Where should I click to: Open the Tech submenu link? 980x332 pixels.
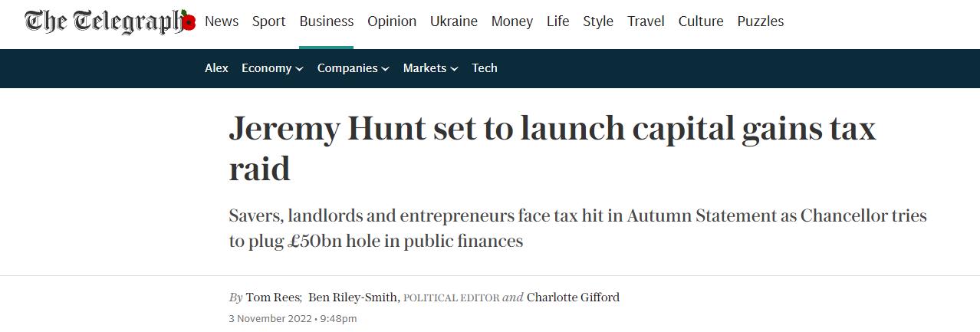click(x=485, y=67)
